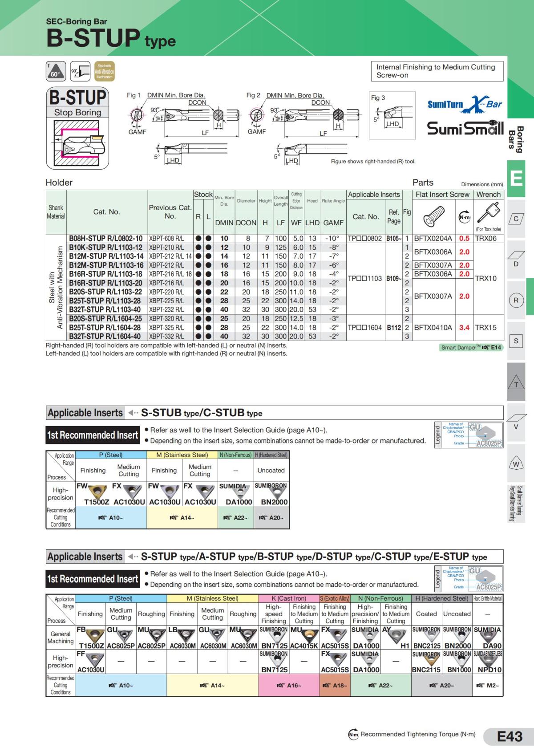
Task: Click catalog number B32T-STUP R/L1604-40
Action: pos(105,336)
